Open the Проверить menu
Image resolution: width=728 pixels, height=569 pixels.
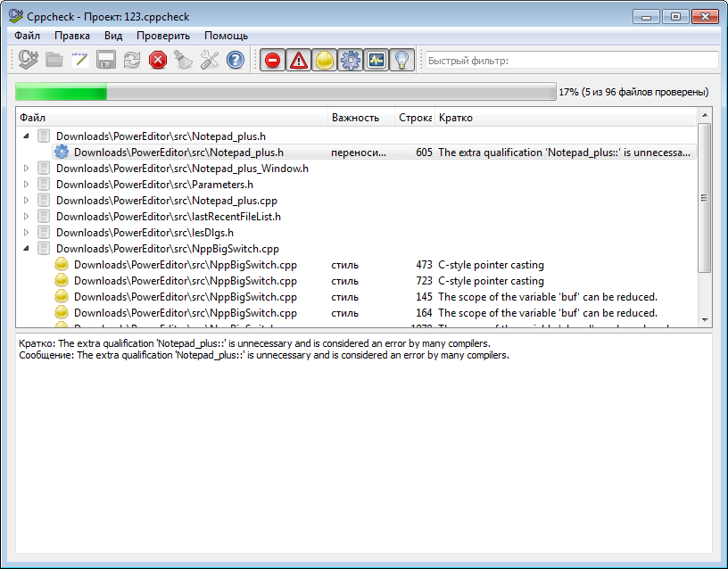point(163,36)
